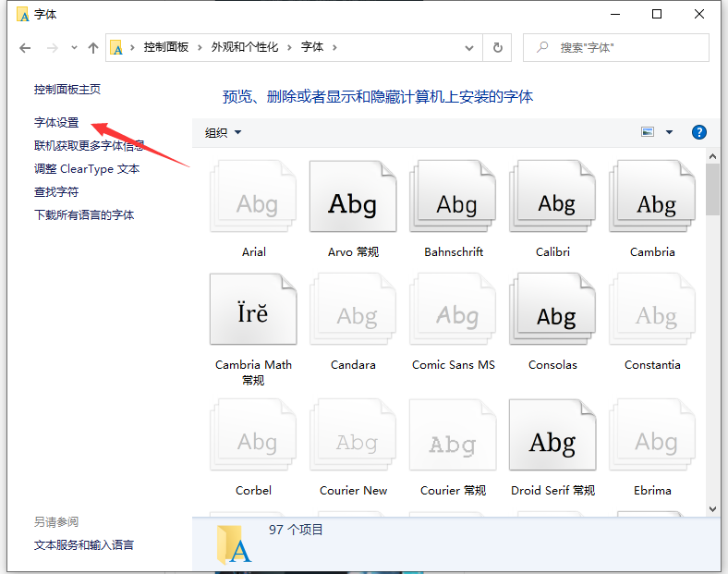Open 文本服务和输入语言 link
This screenshot has width=728, height=574.
point(83,544)
